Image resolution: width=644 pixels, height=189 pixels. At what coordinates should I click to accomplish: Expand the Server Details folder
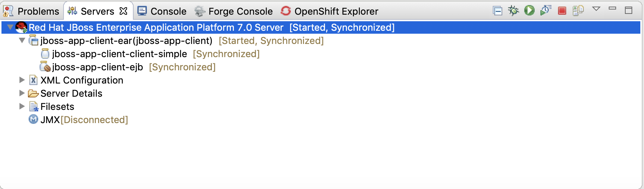pyautogui.click(x=22, y=93)
